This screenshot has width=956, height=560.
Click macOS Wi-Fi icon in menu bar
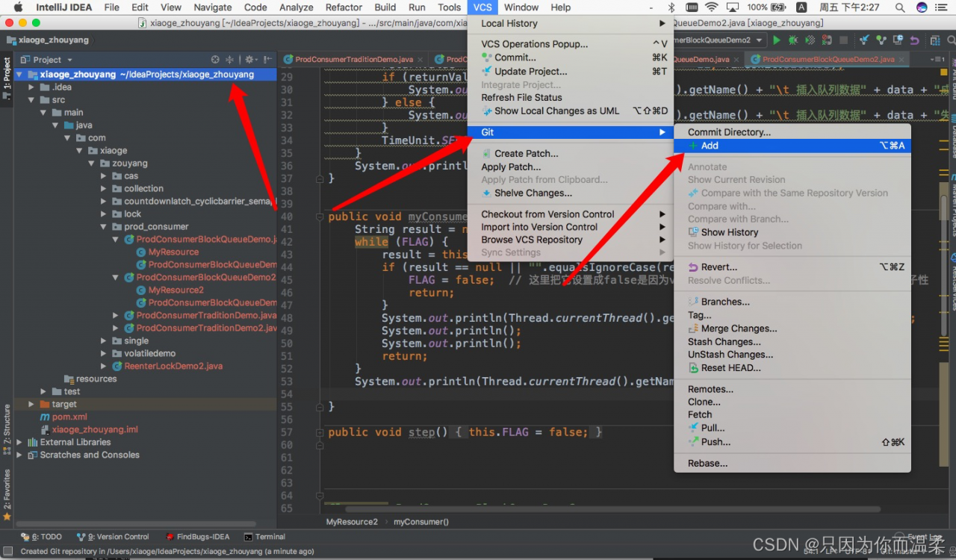coord(711,7)
